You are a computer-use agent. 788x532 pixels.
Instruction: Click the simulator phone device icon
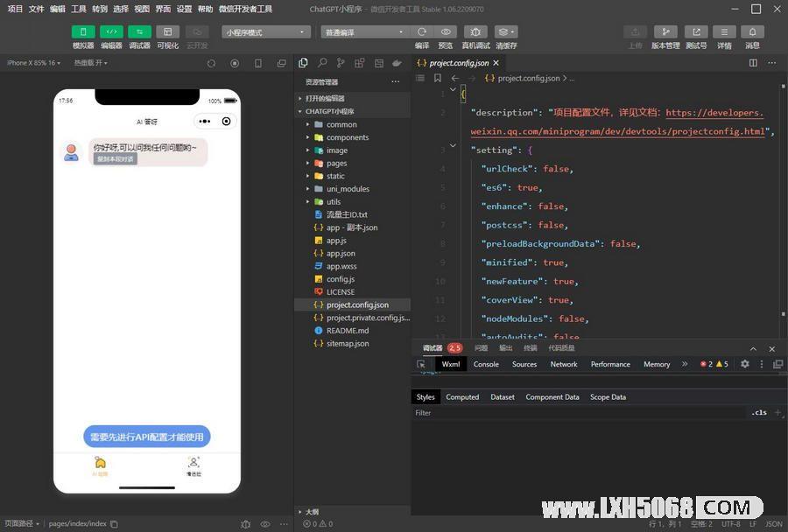[x=258, y=63]
